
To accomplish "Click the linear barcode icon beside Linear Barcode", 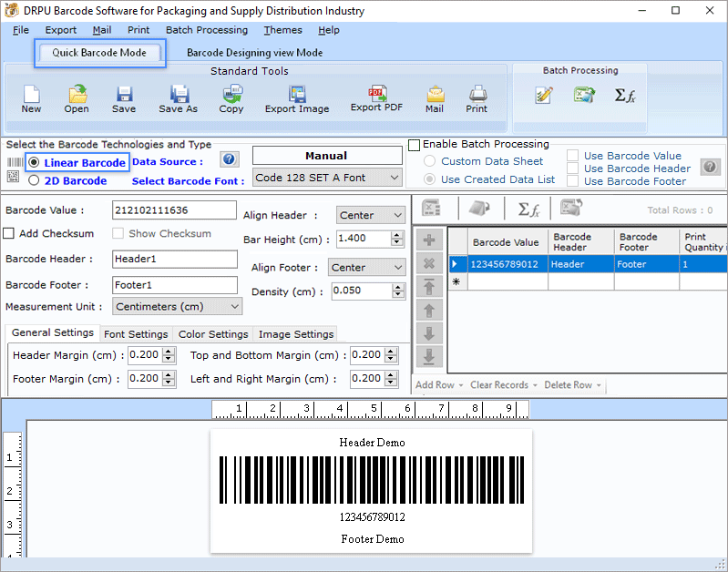I will click(15, 162).
